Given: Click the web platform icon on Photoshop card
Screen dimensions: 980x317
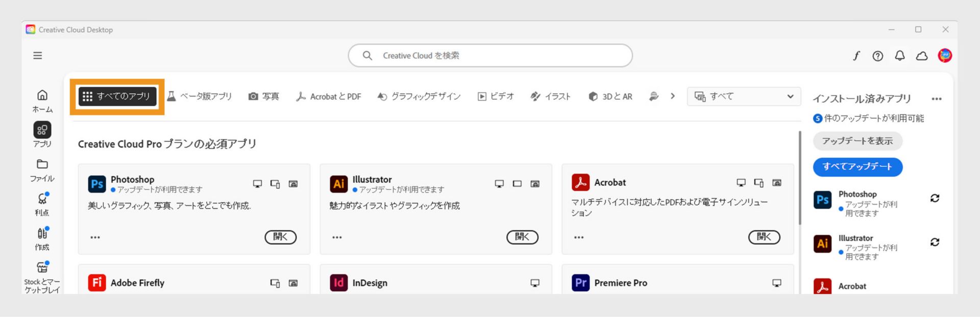Looking at the screenshot, I should tap(293, 184).
